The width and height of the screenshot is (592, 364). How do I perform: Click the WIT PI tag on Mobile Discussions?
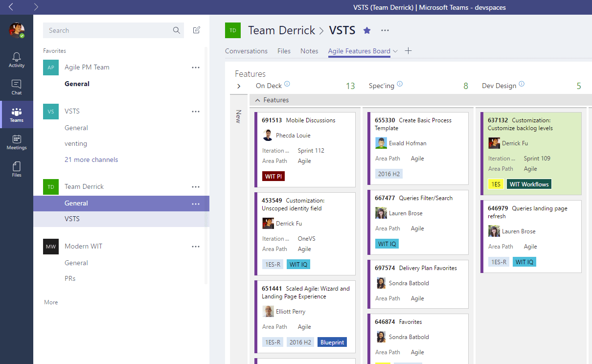[x=273, y=176]
